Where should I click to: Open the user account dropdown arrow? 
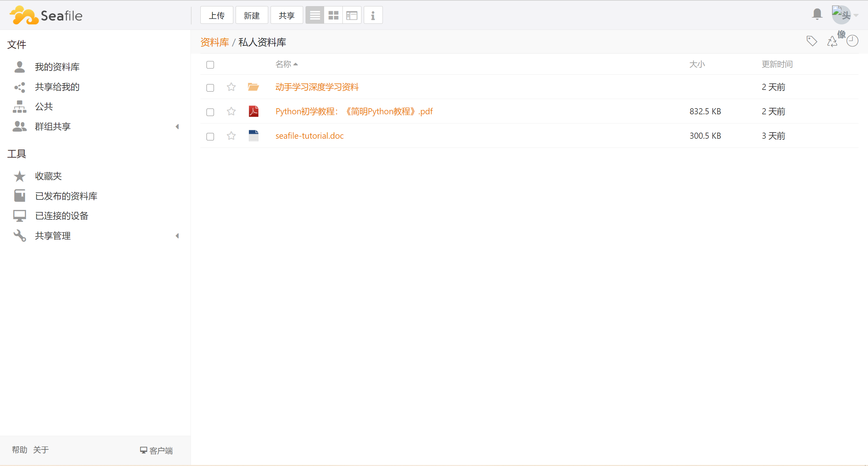(856, 15)
